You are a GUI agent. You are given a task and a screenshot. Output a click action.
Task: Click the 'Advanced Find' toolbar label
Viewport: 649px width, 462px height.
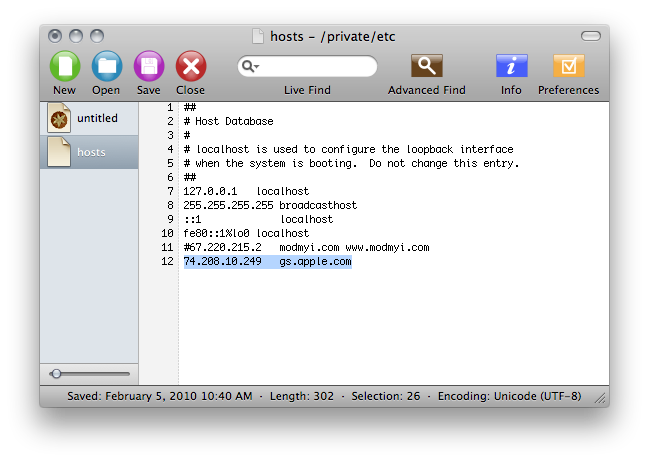point(427,90)
